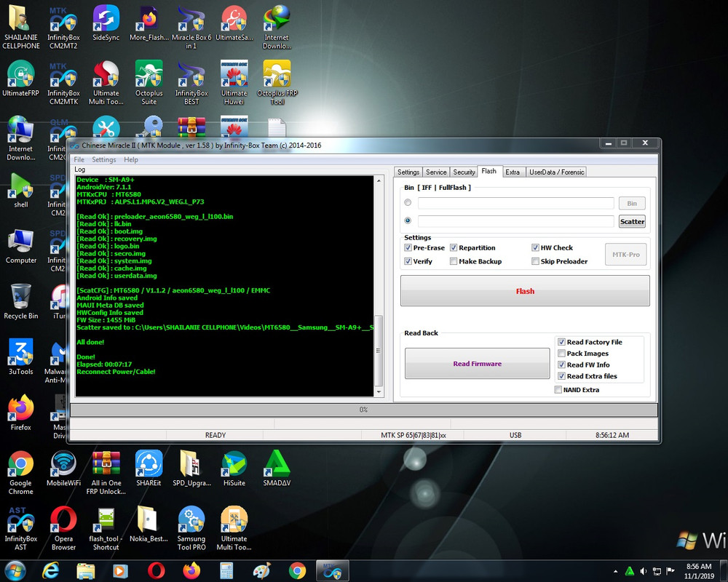Select the Scatter file radio button
Screen dimensions: 728x582
coord(408,220)
